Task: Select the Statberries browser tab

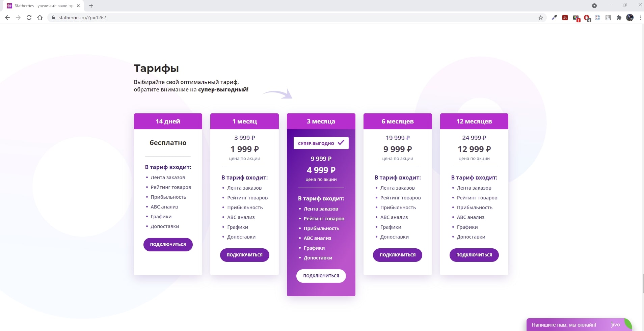Action: (x=43, y=6)
